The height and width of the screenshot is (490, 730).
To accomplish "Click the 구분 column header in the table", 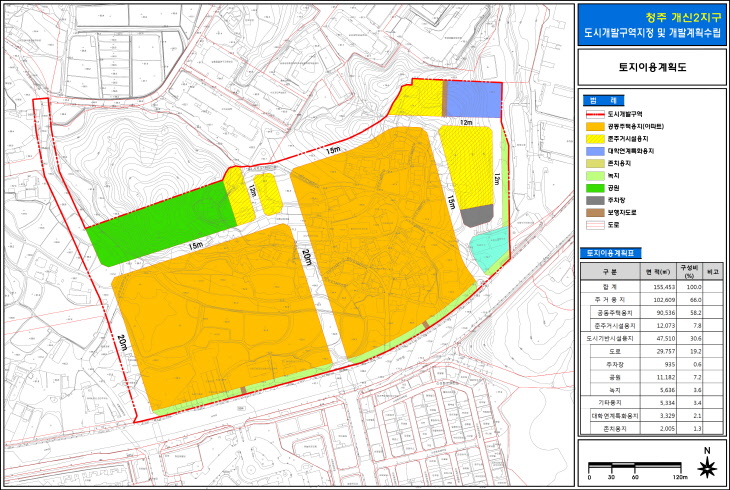I will [610, 271].
